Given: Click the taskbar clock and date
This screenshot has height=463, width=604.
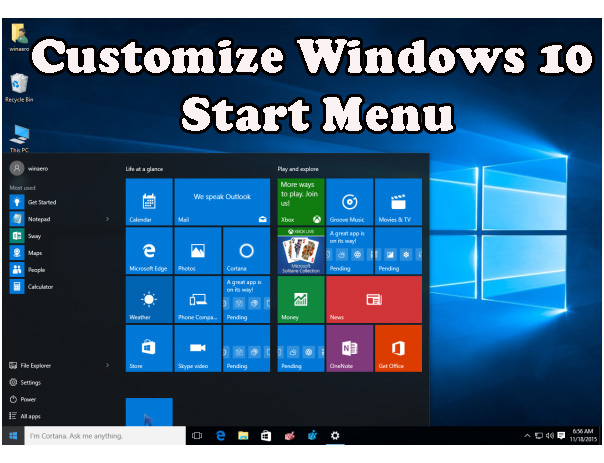Looking at the screenshot, I should click(x=583, y=436).
